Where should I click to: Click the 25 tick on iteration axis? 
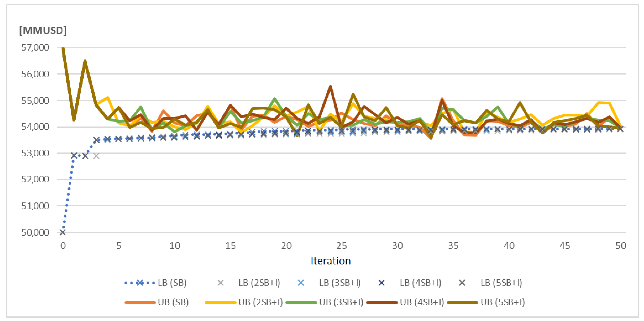tap(342, 246)
